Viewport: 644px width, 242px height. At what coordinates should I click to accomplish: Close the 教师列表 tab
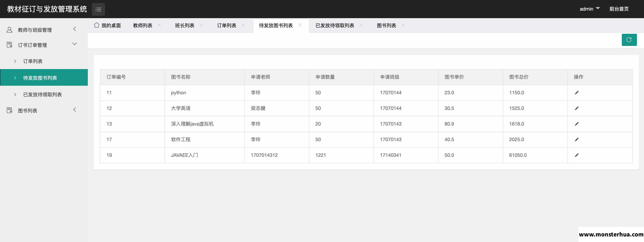(x=159, y=25)
